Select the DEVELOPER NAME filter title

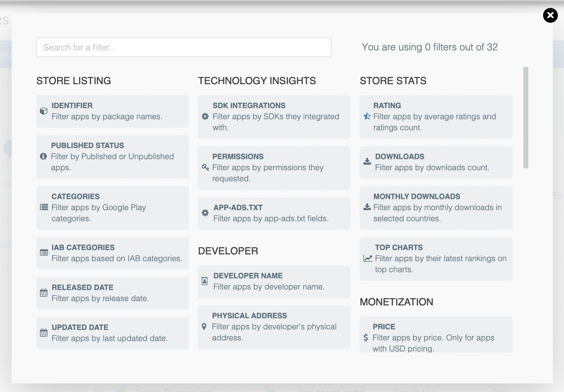pyautogui.click(x=248, y=276)
